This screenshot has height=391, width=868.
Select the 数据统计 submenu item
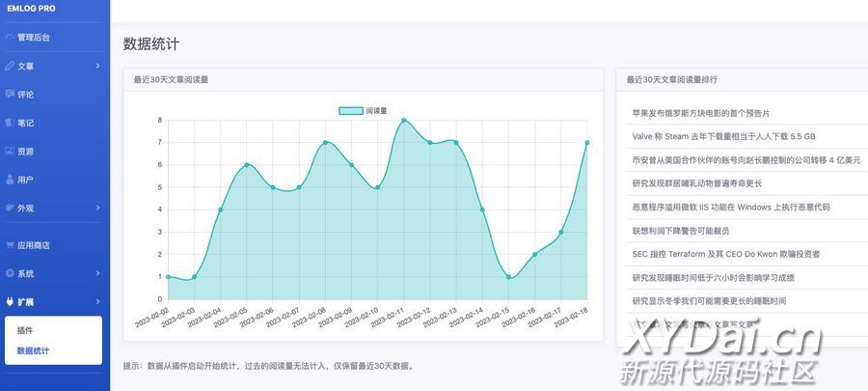[34, 350]
